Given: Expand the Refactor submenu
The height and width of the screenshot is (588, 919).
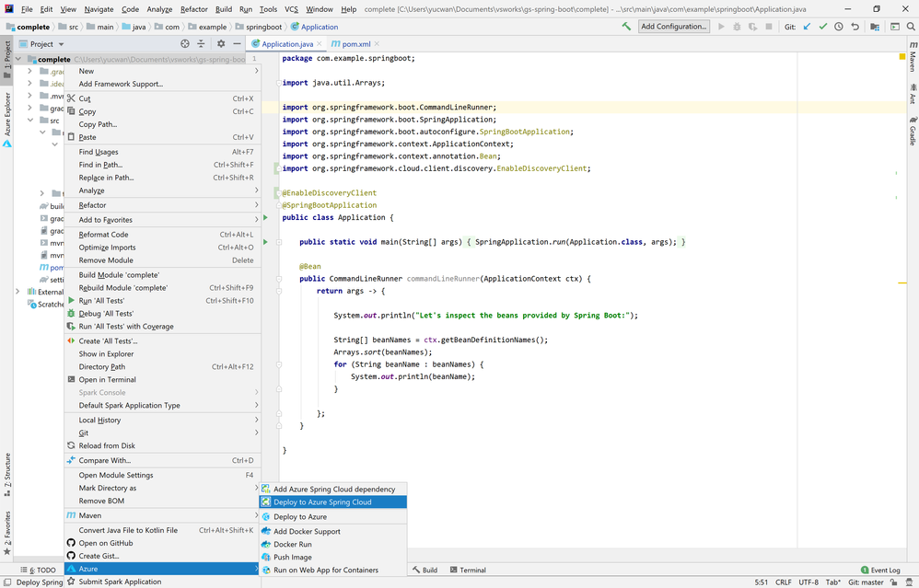Looking at the screenshot, I should pyautogui.click(x=162, y=205).
